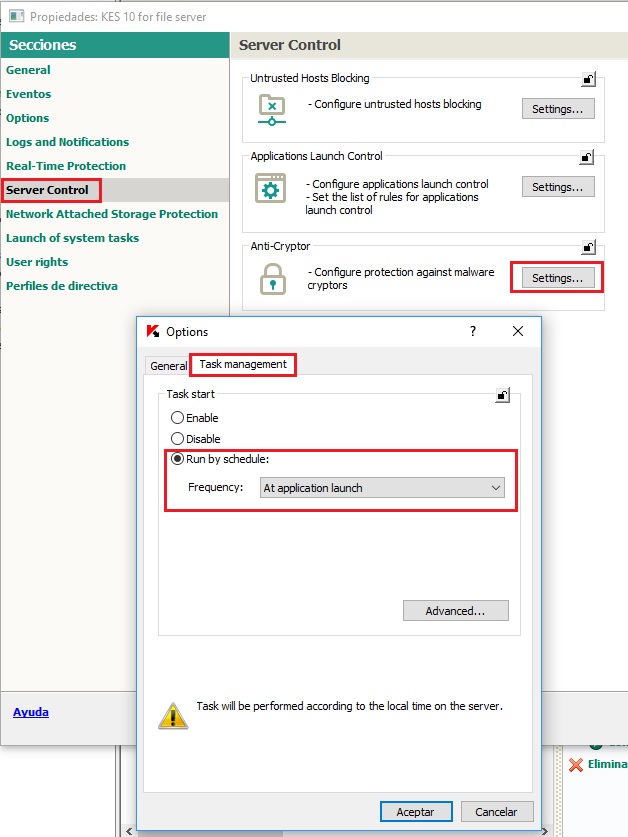Click the Propiedades window title icon
The width and height of the screenshot is (628, 837).
point(17,17)
